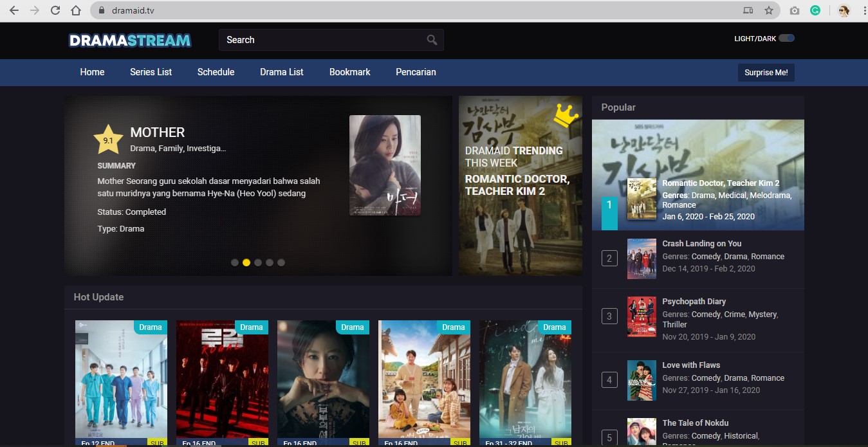Open the Bookmark menu item
Image resolution: width=868 pixels, height=447 pixels.
[x=349, y=72]
